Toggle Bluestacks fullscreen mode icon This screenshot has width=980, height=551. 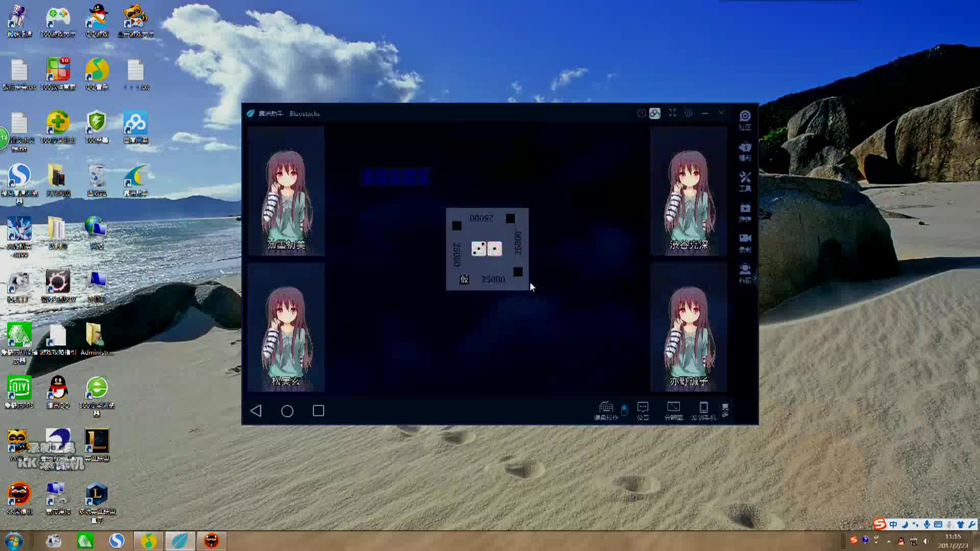pos(672,113)
